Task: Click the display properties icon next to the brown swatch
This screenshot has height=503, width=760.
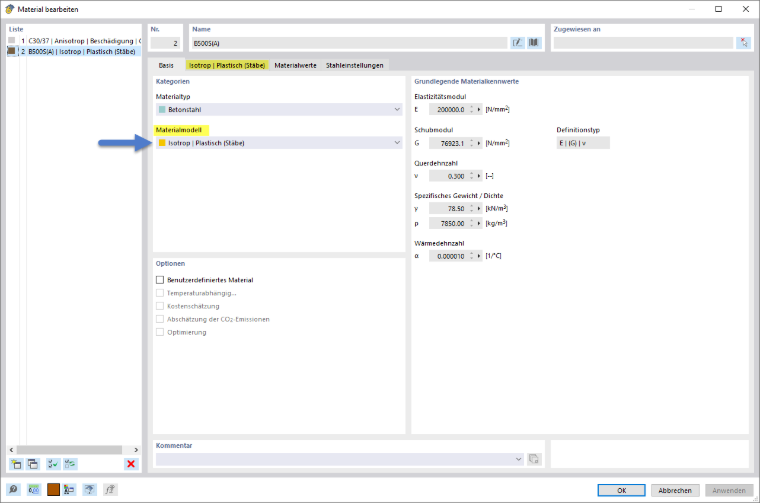Action: (x=70, y=489)
